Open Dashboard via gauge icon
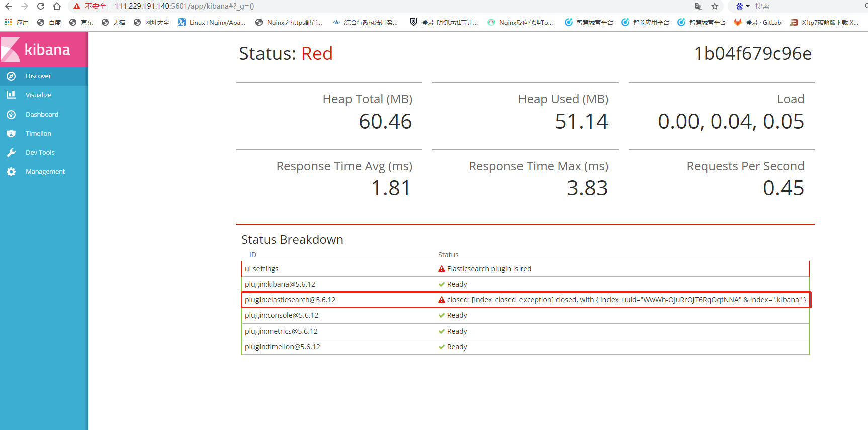Image resolution: width=868 pixels, height=430 pixels. pos(11,115)
